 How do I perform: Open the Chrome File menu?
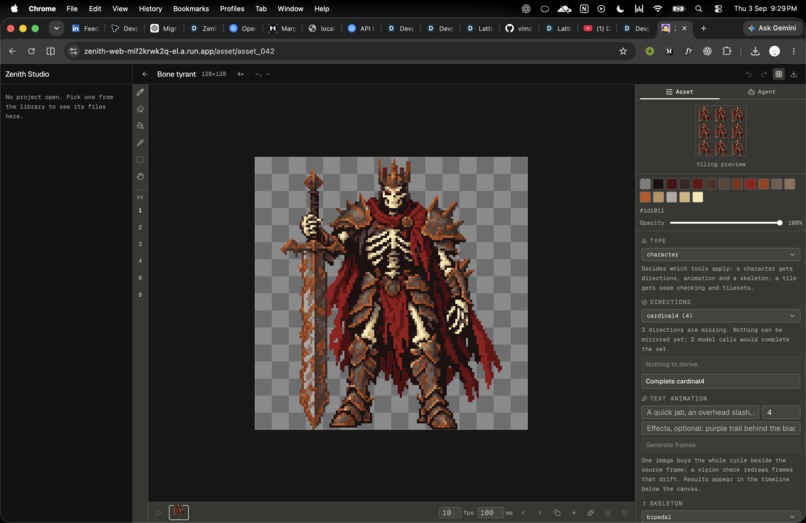72,9
